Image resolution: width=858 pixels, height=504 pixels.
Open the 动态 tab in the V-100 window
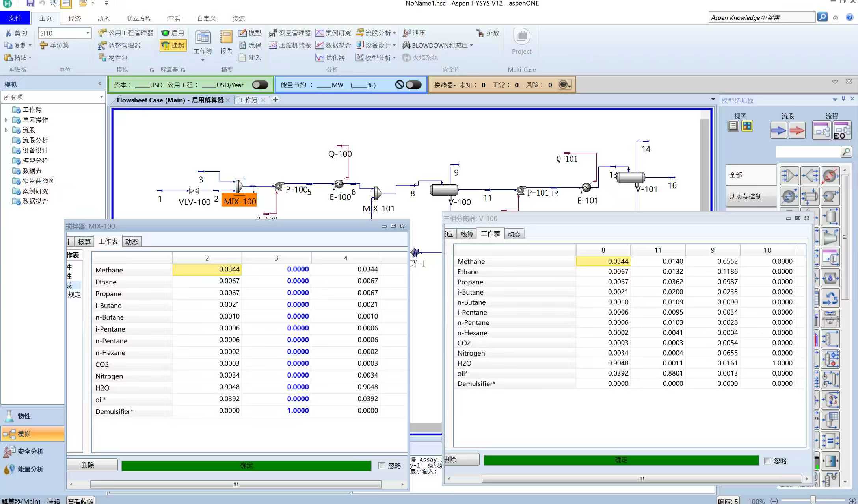coord(514,234)
